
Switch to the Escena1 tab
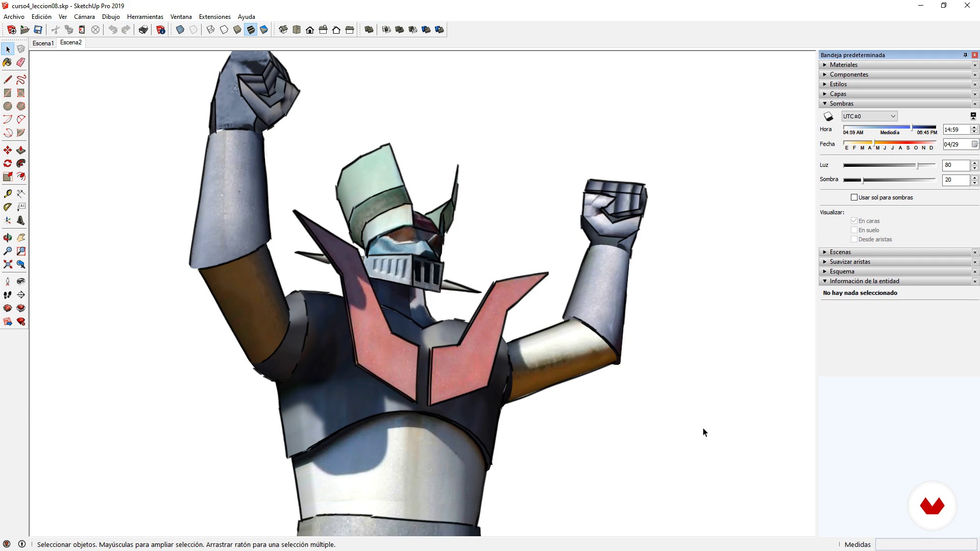pos(43,43)
